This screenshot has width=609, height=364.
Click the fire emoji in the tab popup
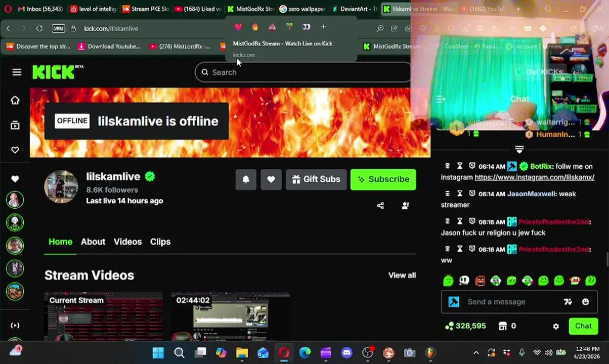click(x=255, y=27)
